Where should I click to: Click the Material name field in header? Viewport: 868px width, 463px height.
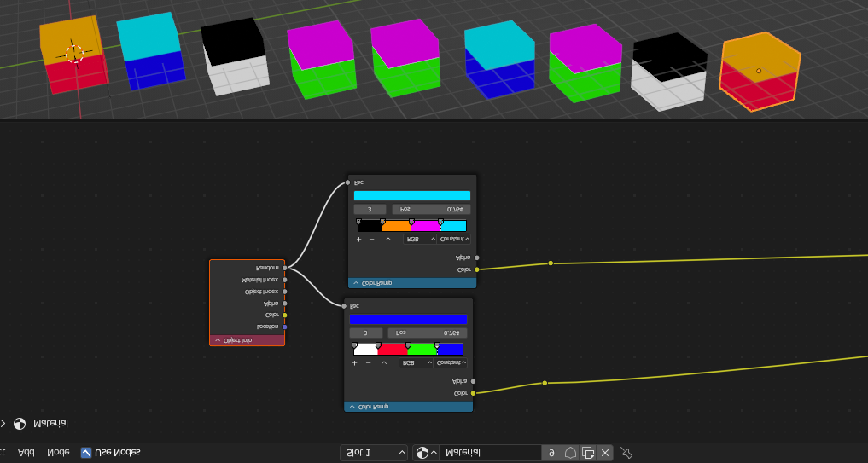click(490, 453)
